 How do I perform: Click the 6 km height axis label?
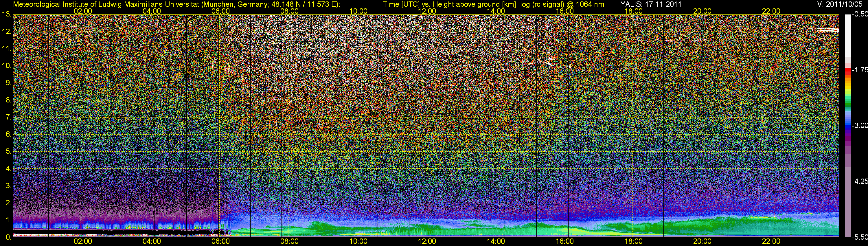pyautogui.click(x=8, y=135)
